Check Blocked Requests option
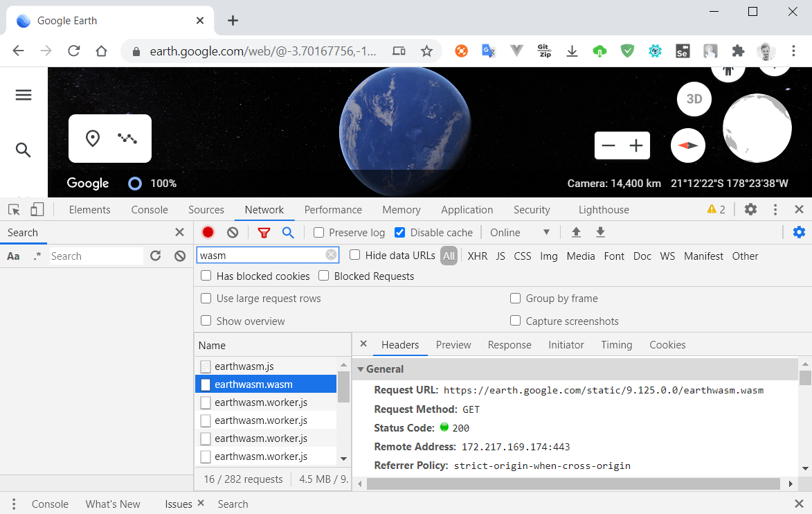The width and height of the screenshot is (812, 514). (x=324, y=276)
